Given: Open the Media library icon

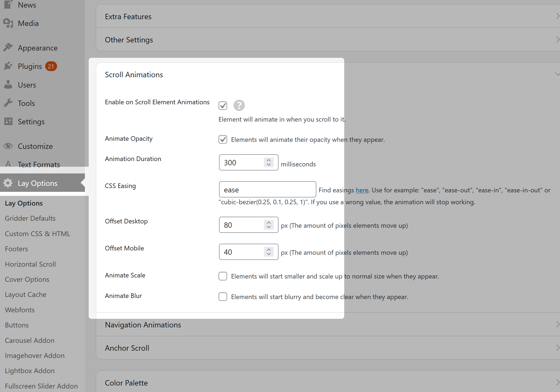Looking at the screenshot, I should point(8,23).
